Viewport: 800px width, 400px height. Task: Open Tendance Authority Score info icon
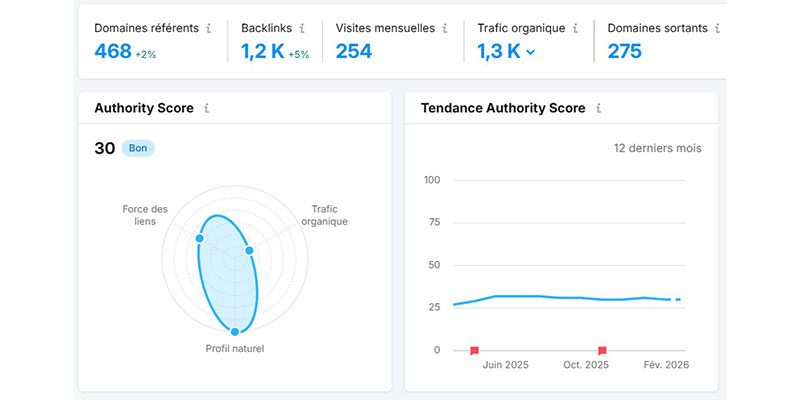(x=598, y=108)
